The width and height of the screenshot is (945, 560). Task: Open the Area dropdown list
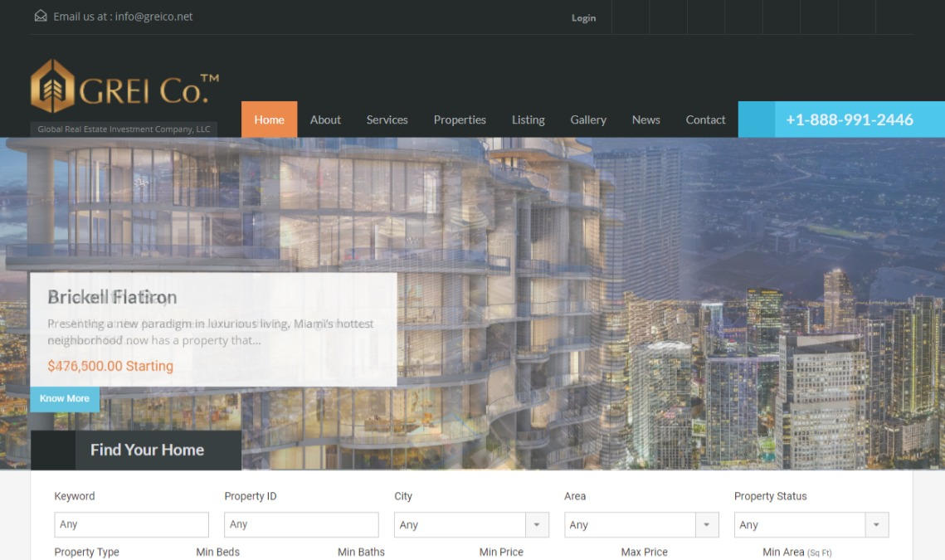[641, 524]
